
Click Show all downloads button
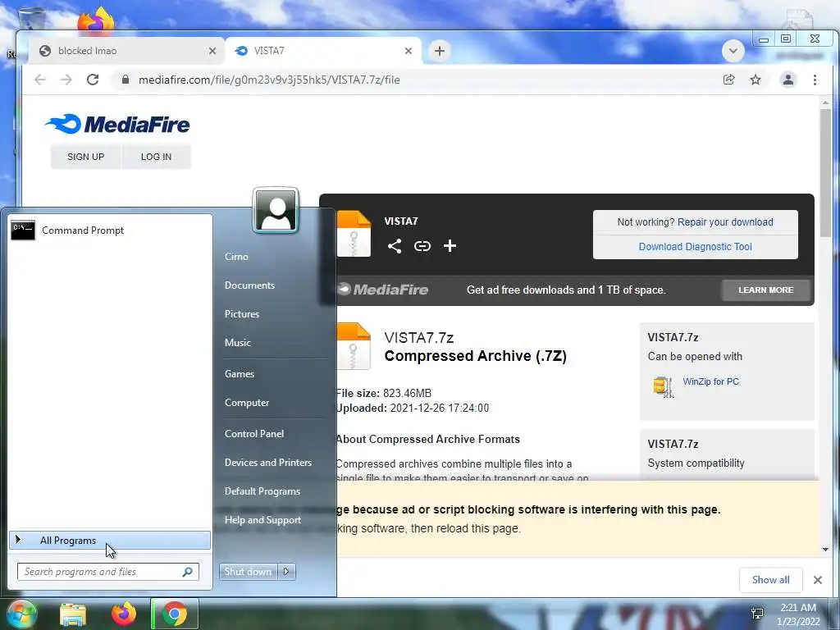click(770, 580)
